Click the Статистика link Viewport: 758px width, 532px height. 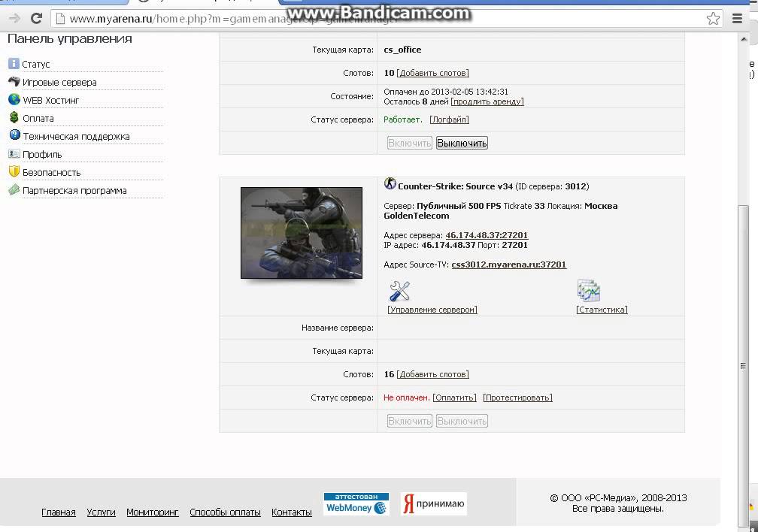[x=602, y=310]
